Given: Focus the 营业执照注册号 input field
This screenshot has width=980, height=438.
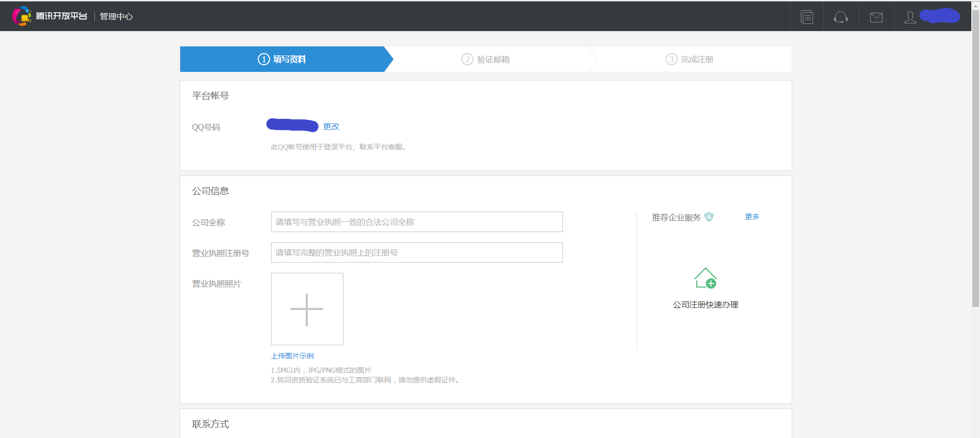Looking at the screenshot, I should (x=416, y=252).
